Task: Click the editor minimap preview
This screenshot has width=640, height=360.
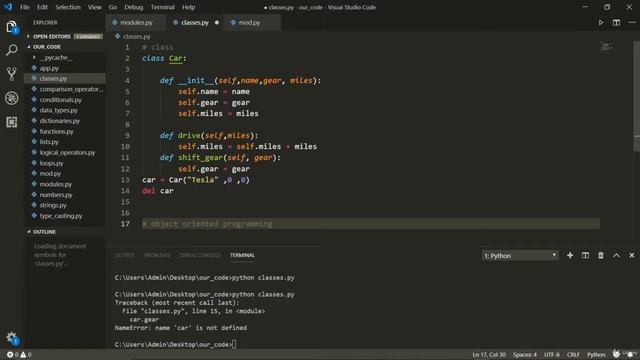Action: click(x=606, y=47)
